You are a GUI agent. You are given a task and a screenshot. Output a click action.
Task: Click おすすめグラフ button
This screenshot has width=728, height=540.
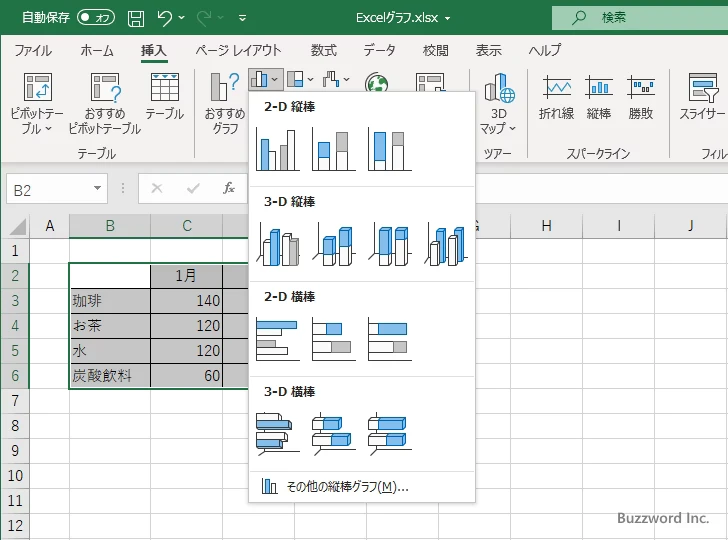pyautogui.click(x=225, y=103)
